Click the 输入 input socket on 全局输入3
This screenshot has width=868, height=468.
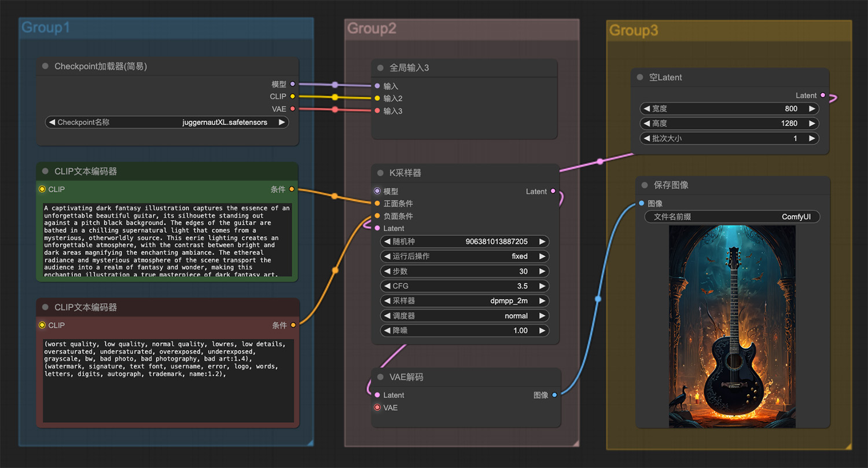[x=377, y=86]
